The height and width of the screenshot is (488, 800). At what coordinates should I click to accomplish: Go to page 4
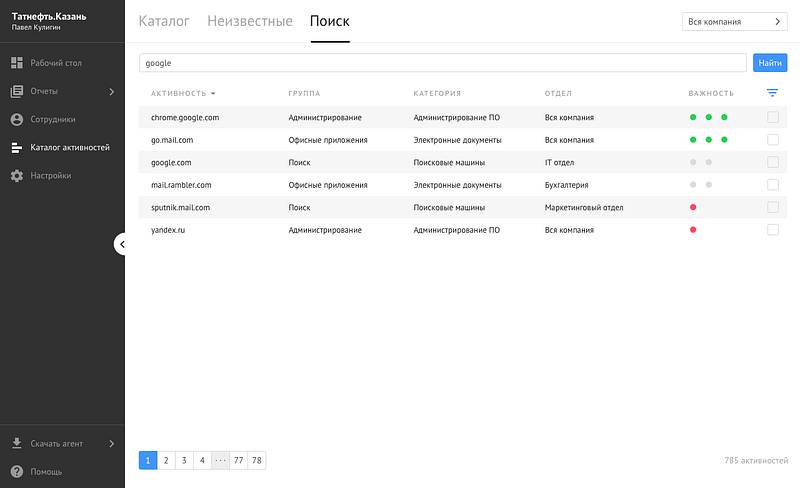pos(202,460)
